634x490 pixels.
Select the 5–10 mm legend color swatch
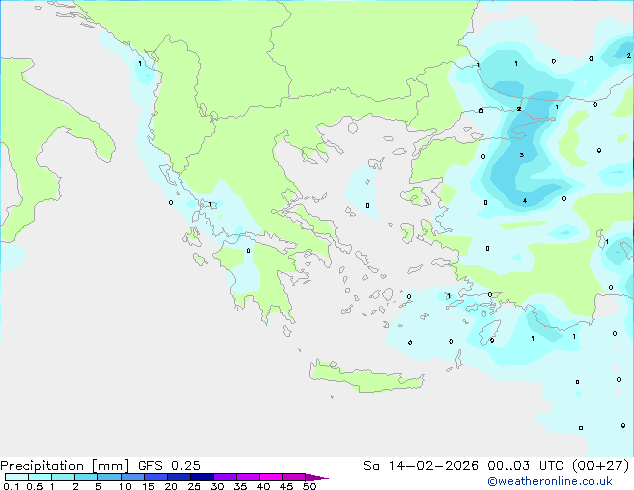pos(109,477)
